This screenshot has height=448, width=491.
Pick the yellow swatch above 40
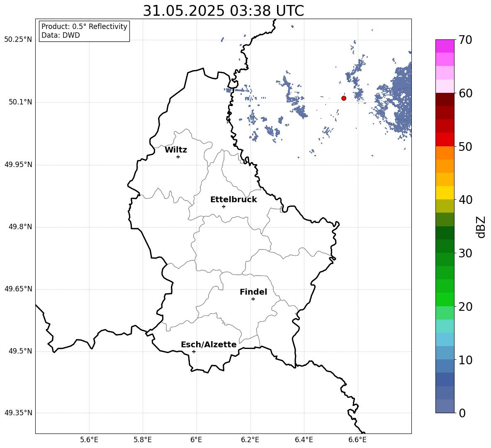click(445, 193)
